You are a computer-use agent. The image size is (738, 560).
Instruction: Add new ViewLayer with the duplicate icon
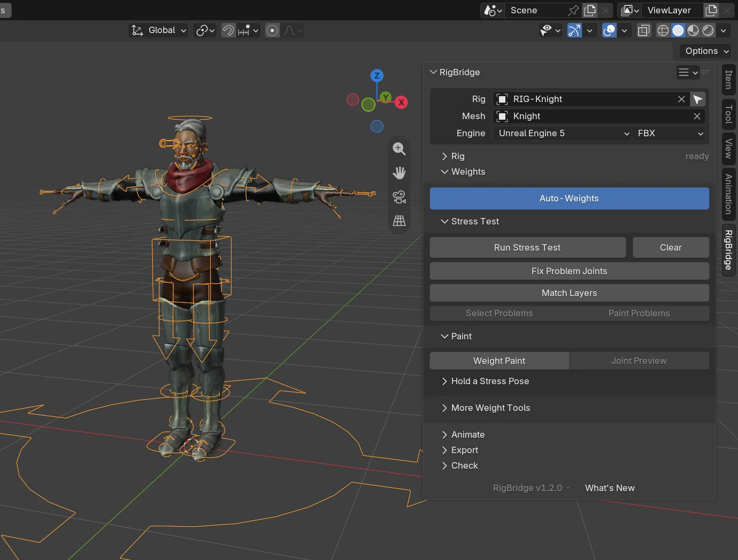[x=711, y=10]
